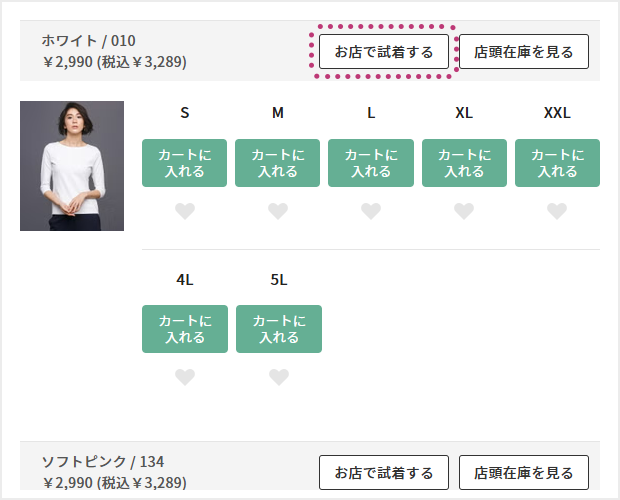Image resolution: width=620 pixels, height=500 pixels.
Task: Add size XXL to favorites heart
Action: [557, 211]
